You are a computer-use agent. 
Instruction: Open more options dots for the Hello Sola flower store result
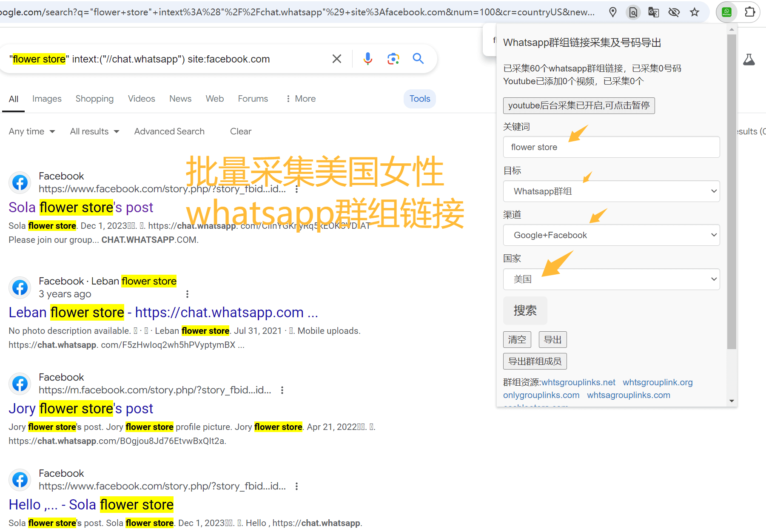(x=296, y=486)
